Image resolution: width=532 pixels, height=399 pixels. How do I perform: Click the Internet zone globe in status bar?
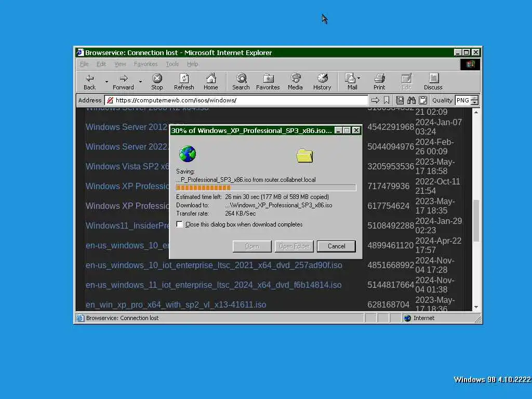[x=407, y=318]
